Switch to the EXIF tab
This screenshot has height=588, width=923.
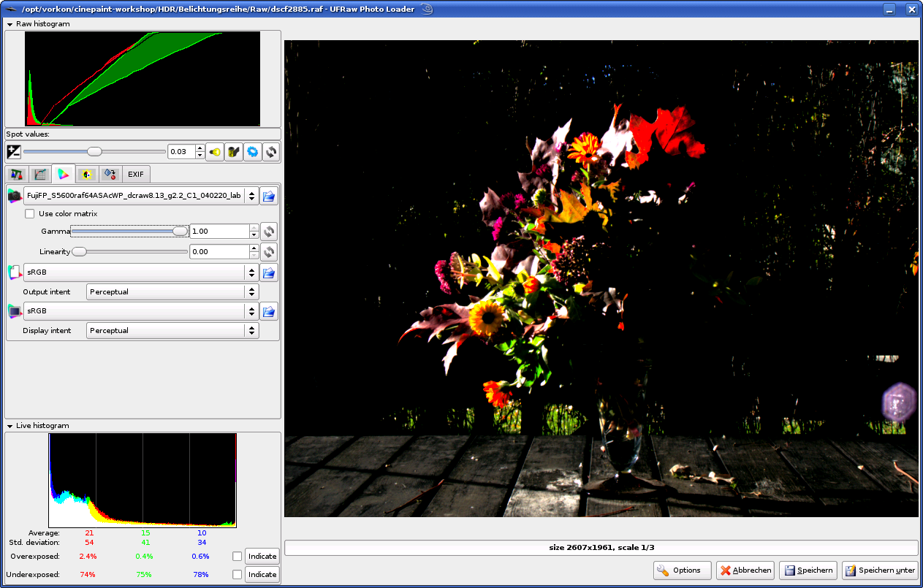[136, 175]
